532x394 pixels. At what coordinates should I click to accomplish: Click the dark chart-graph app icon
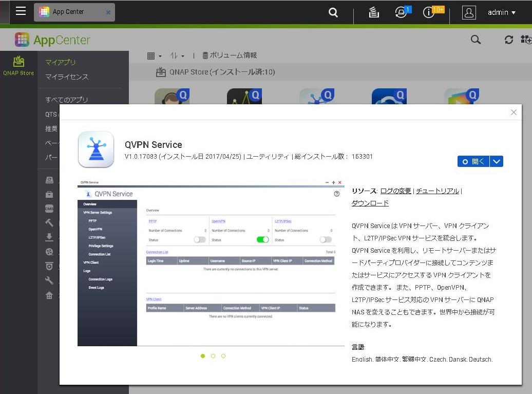(244, 97)
